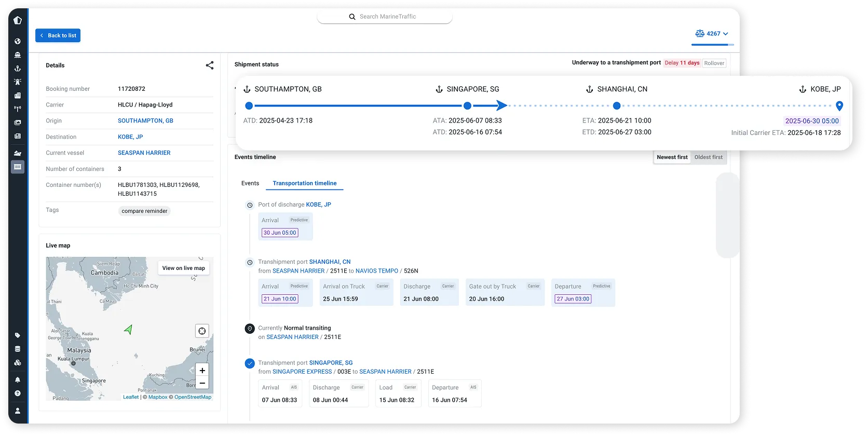Viewport: 868px width, 436px height.
Task: Open Port of discharge KOBE, JP link
Action: pyautogui.click(x=318, y=205)
